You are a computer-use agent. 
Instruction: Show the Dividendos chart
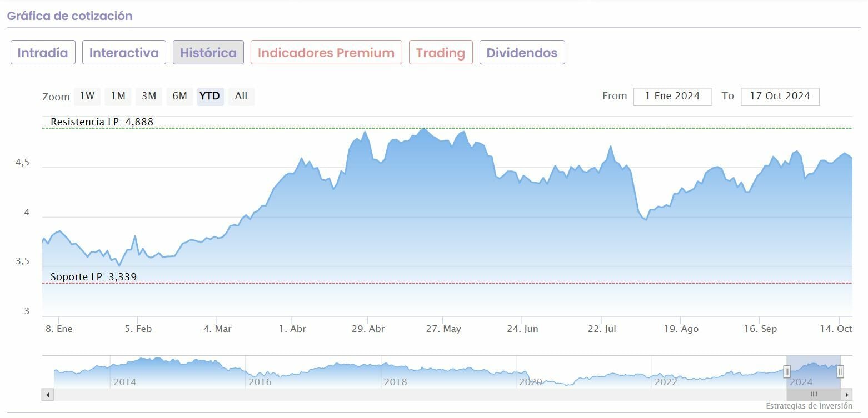click(x=522, y=53)
